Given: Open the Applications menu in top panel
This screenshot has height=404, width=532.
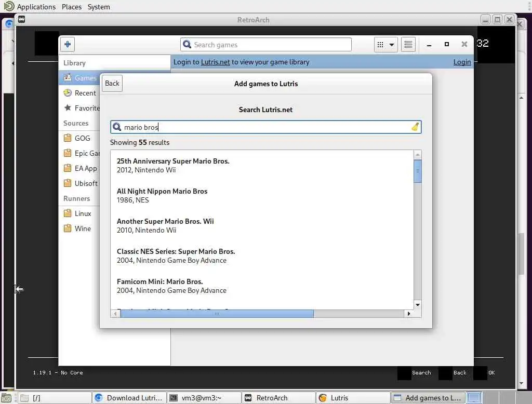Looking at the screenshot, I should [36, 7].
